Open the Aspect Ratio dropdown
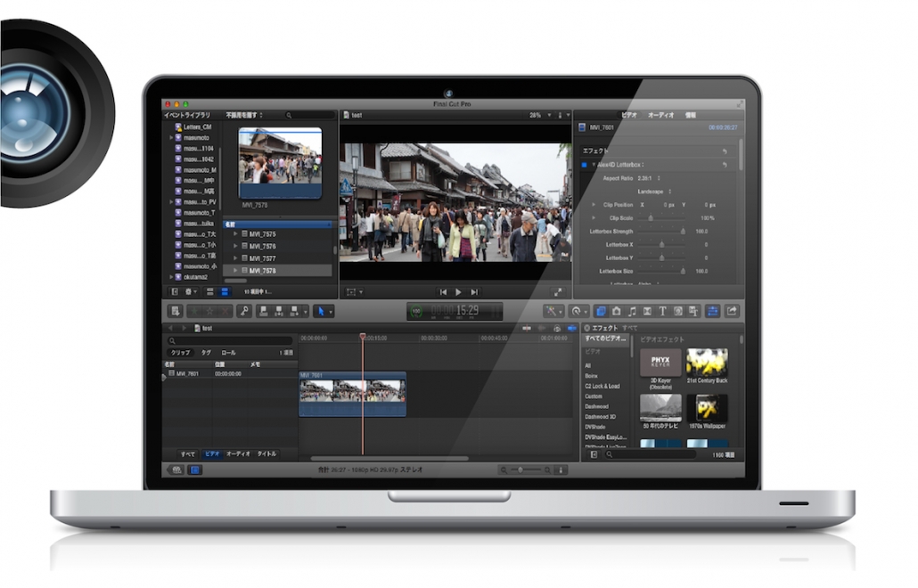918x588 pixels. coord(658,178)
